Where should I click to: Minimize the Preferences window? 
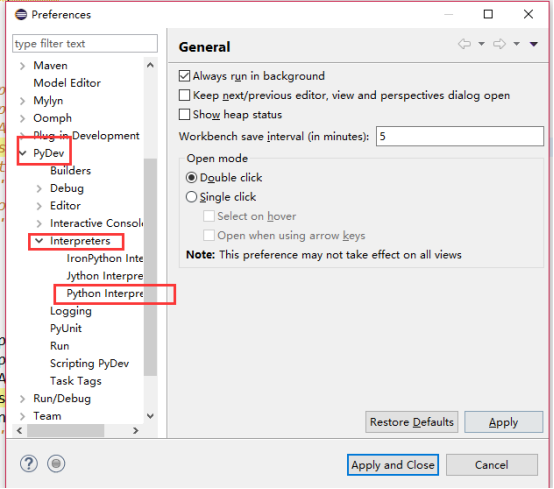tap(448, 14)
